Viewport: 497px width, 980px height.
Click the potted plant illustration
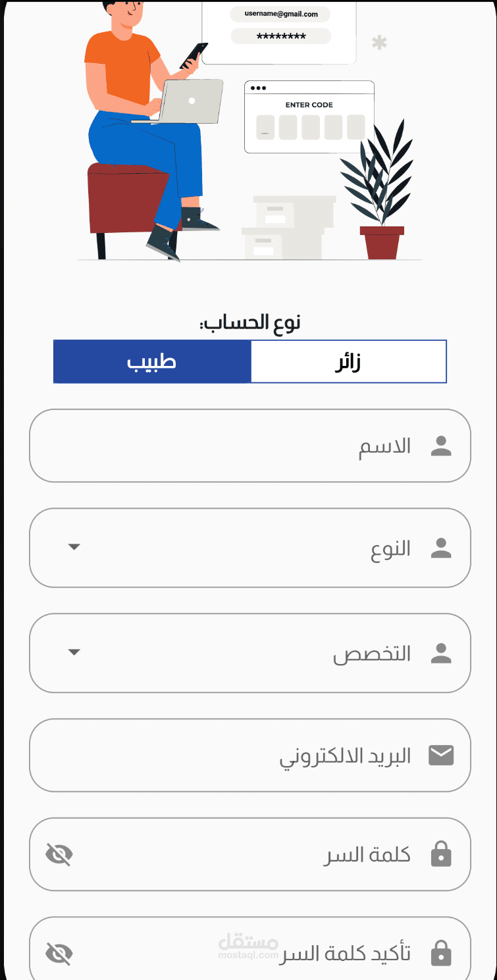tap(379, 191)
